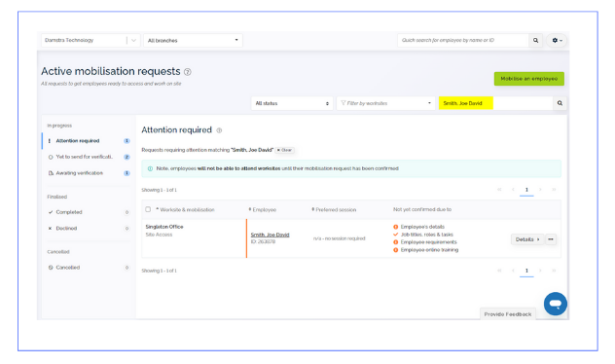Image resolution: width=615 pixels, height=364 pixels.
Task: Go to previous page in top pagination
Action: pyautogui.click(x=513, y=190)
